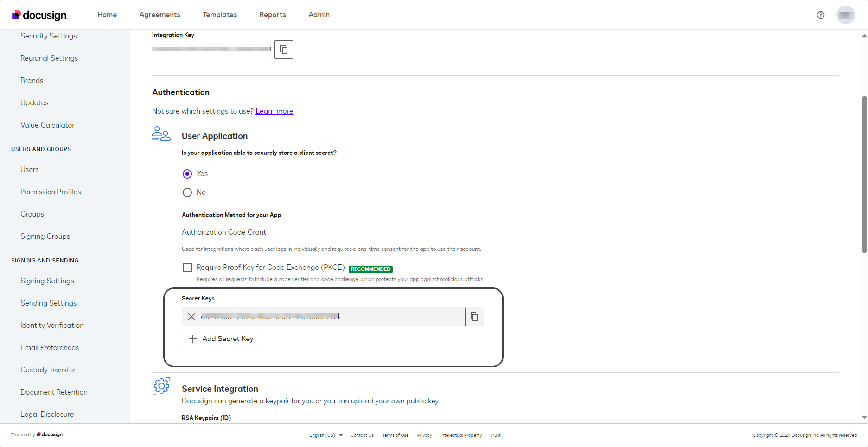Open the Admin tab
868x447 pixels.
319,15
